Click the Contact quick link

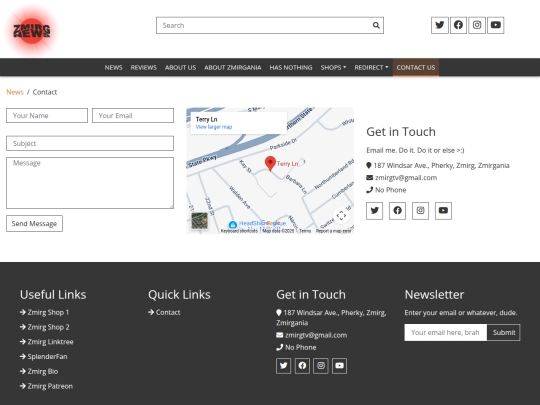tap(164, 312)
